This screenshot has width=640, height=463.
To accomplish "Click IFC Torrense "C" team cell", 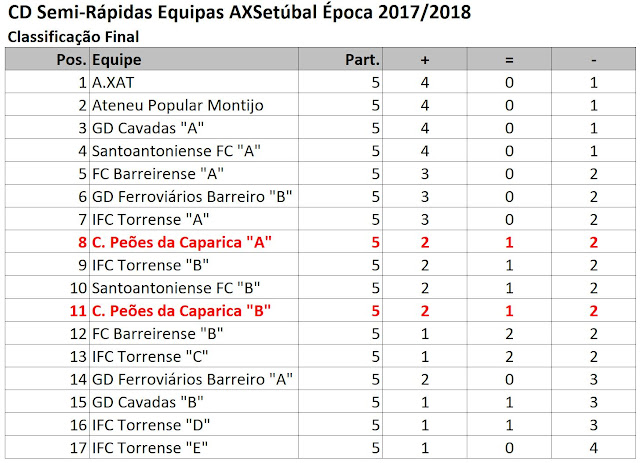I will [194, 357].
